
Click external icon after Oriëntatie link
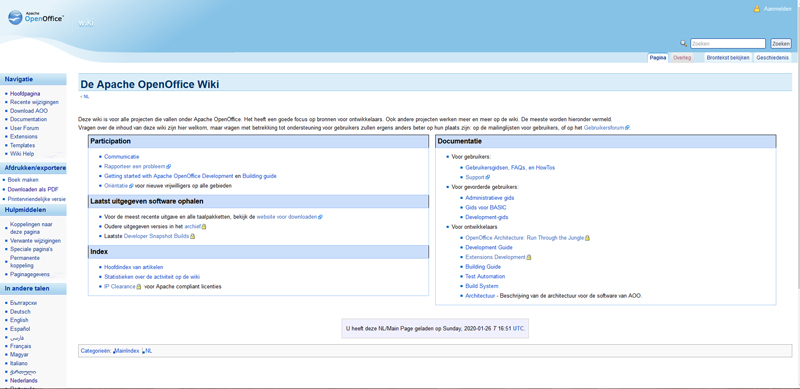pyautogui.click(x=132, y=186)
